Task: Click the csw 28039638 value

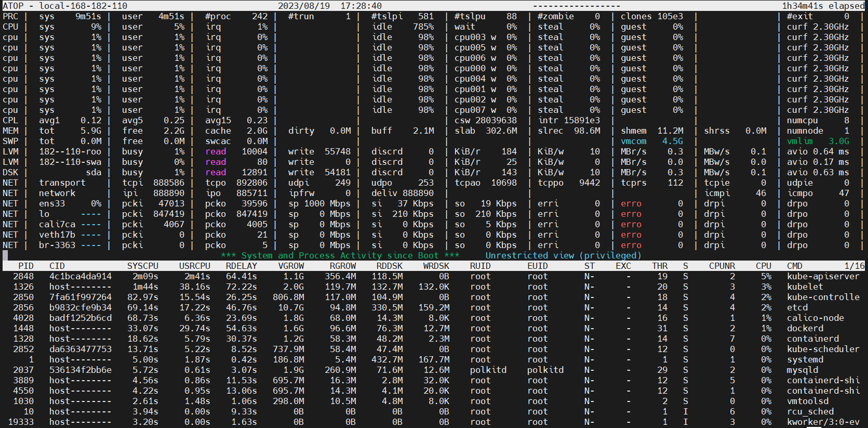Action: [486, 120]
